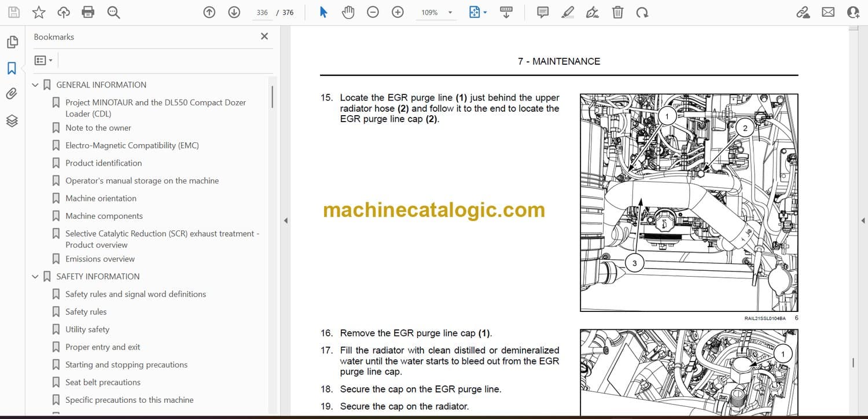
Task: Click the zoom out minus icon
Action: click(x=373, y=12)
